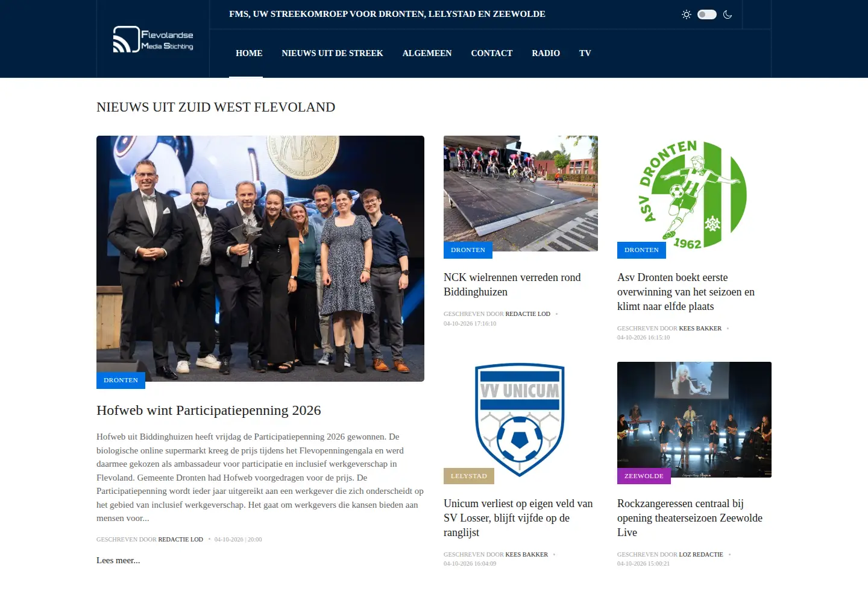Click the Hofweb article date 04-10-2026 | 20:00
This screenshot has height=603, width=868.
tap(238, 539)
